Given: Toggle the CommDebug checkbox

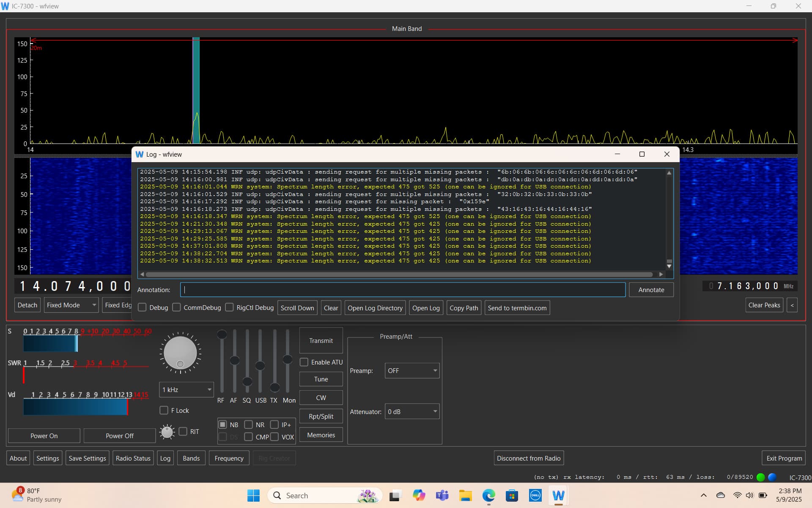Looking at the screenshot, I should (x=177, y=307).
